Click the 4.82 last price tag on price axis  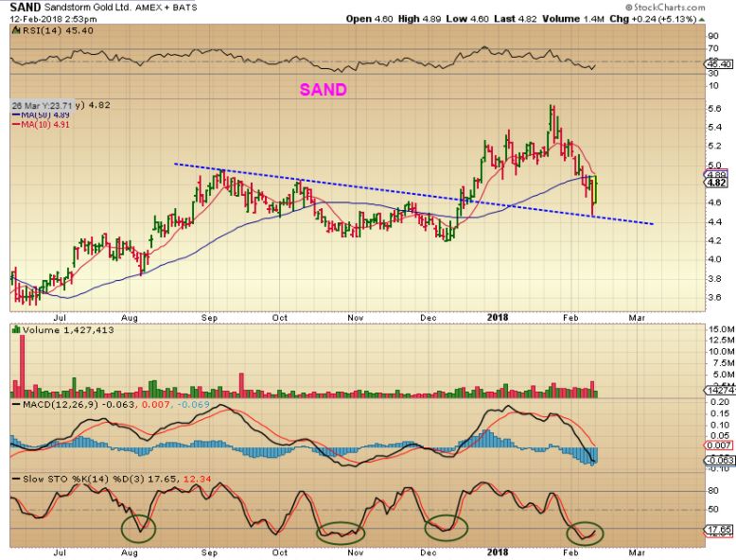716,184
